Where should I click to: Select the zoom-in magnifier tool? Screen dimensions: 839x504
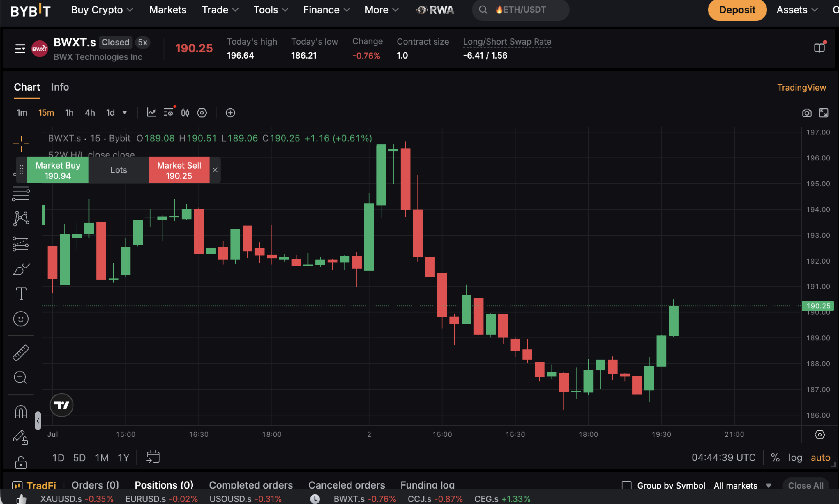(21, 377)
